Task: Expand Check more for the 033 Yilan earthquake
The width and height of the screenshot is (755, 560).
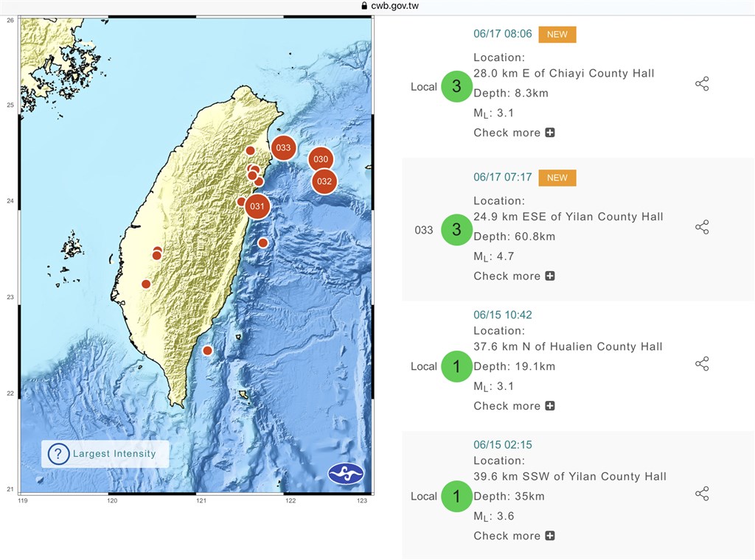Action: [x=549, y=276]
